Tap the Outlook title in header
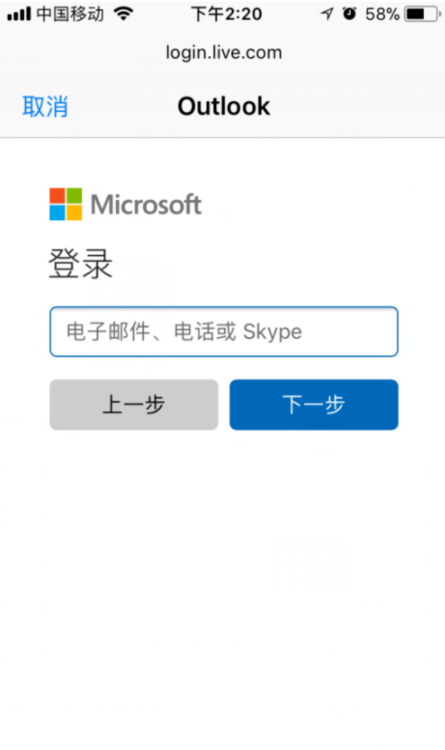 click(x=224, y=106)
